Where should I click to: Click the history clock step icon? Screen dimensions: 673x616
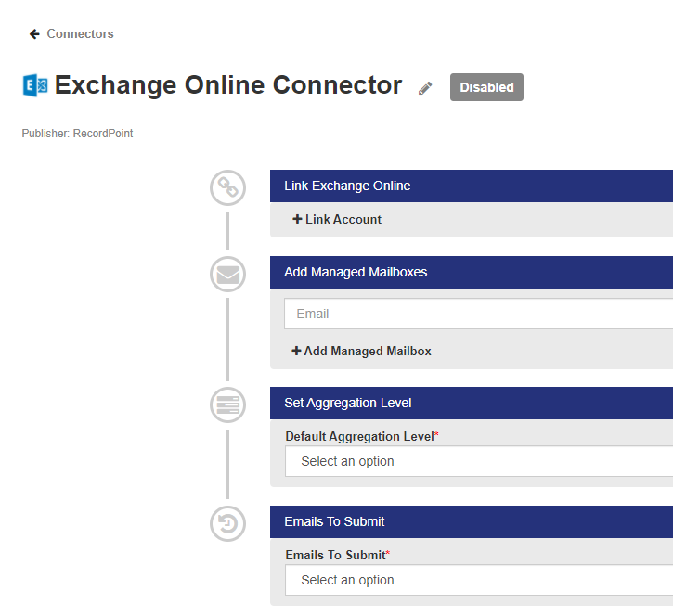[x=228, y=523]
